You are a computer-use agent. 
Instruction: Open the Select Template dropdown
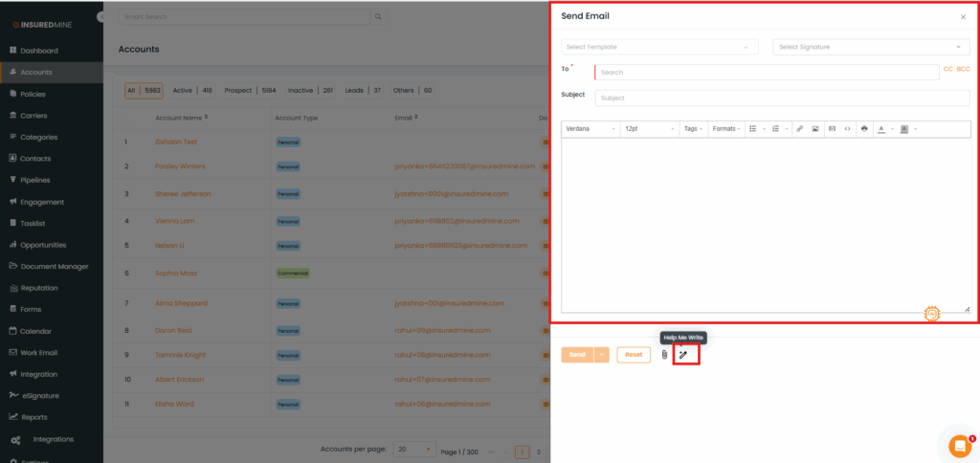click(x=659, y=47)
